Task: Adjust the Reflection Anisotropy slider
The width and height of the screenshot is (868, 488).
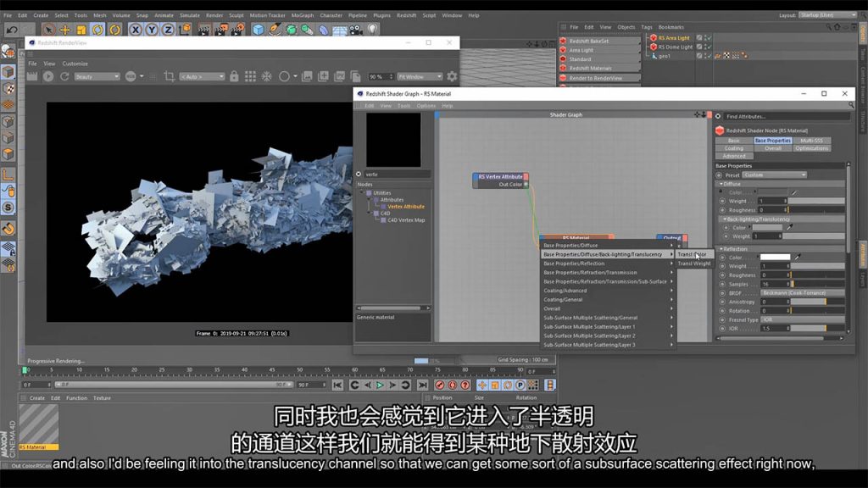Action: click(817, 302)
